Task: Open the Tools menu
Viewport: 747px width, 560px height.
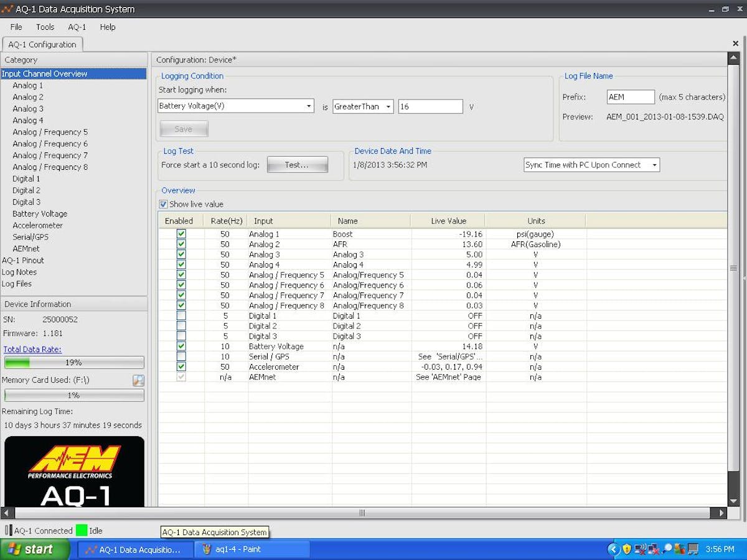Action: 45,27
